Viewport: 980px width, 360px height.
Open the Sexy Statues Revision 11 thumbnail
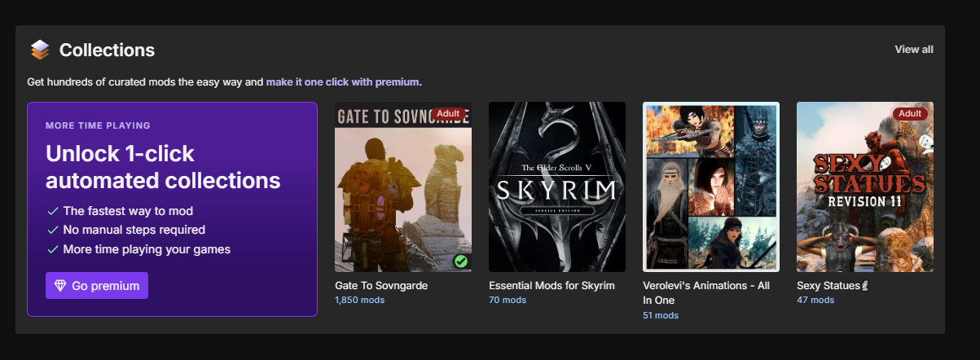[865, 187]
